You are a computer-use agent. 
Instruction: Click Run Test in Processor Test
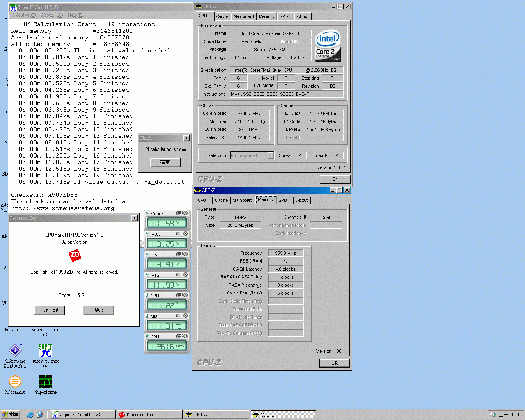pos(49,310)
